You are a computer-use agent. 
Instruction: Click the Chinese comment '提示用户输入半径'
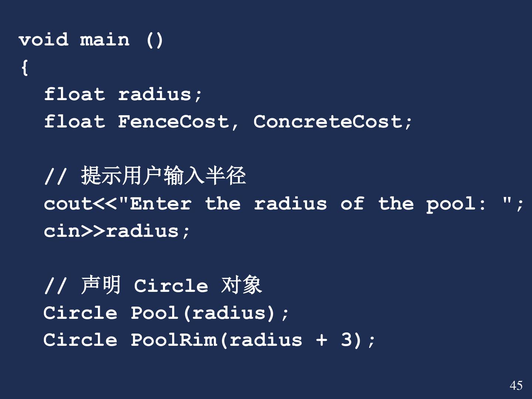pos(163,175)
